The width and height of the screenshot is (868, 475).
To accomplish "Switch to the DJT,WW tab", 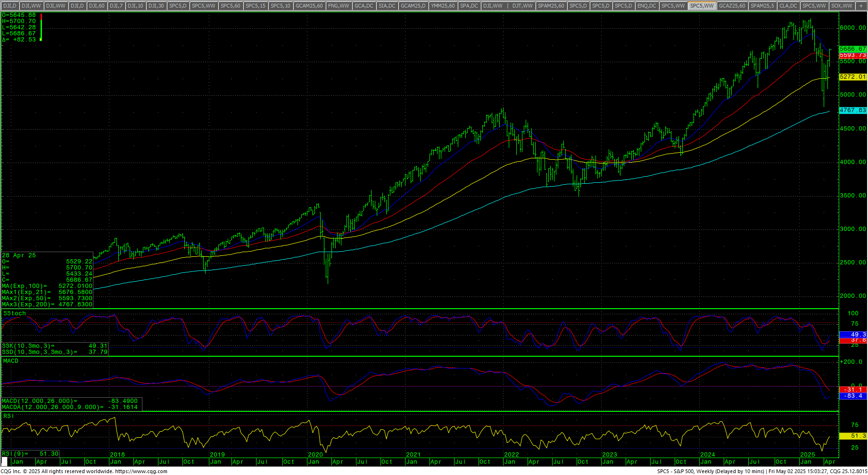I will 522,6.
